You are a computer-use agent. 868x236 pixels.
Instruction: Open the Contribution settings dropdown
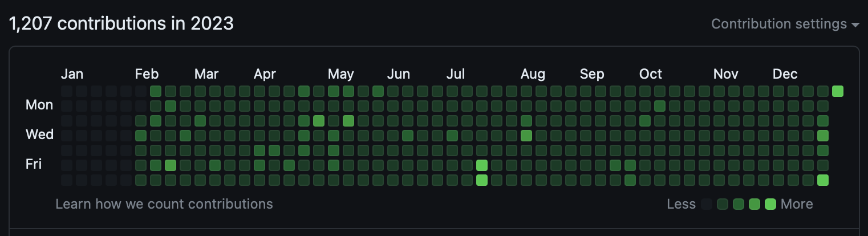(x=785, y=24)
